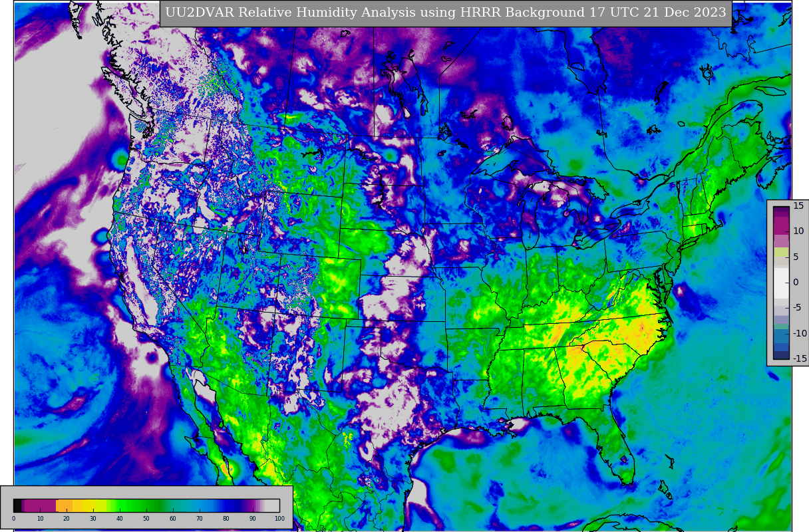809x532 pixels.
Task: Pick the teal-green swatch on right difference colorbar
Action: tap(781, 327)
